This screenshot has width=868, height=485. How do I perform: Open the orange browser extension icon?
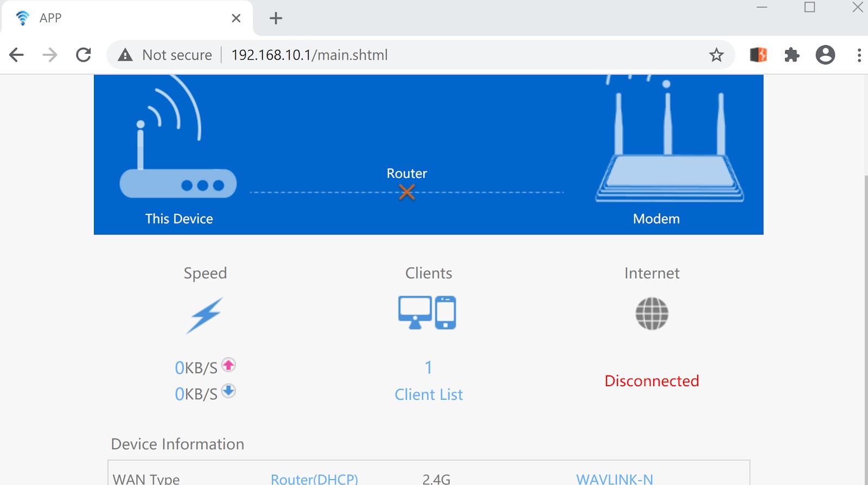click(758, 55)
